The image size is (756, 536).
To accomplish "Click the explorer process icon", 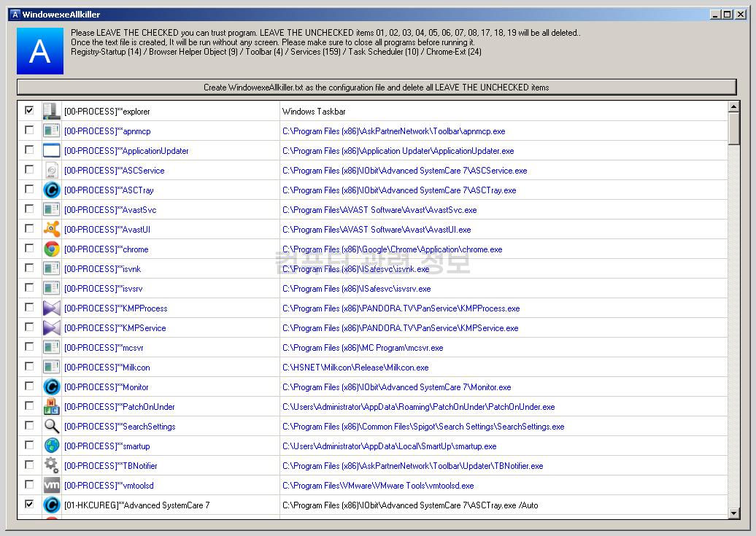I will point(52,111).
